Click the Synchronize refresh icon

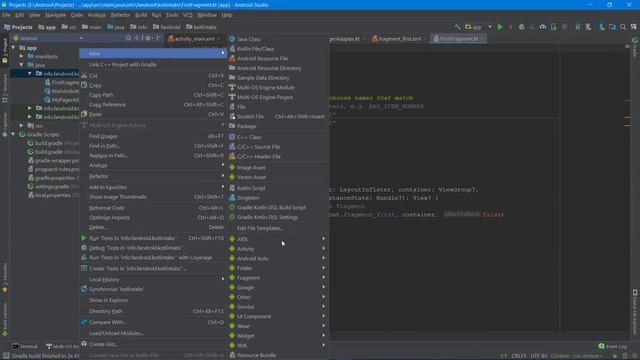84,289
